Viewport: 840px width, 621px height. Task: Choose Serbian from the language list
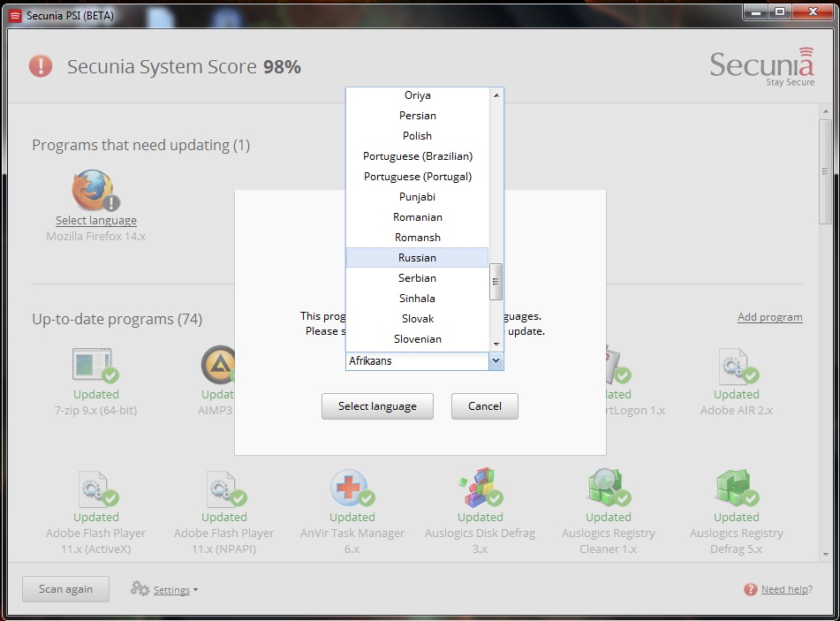coord(417,278)
